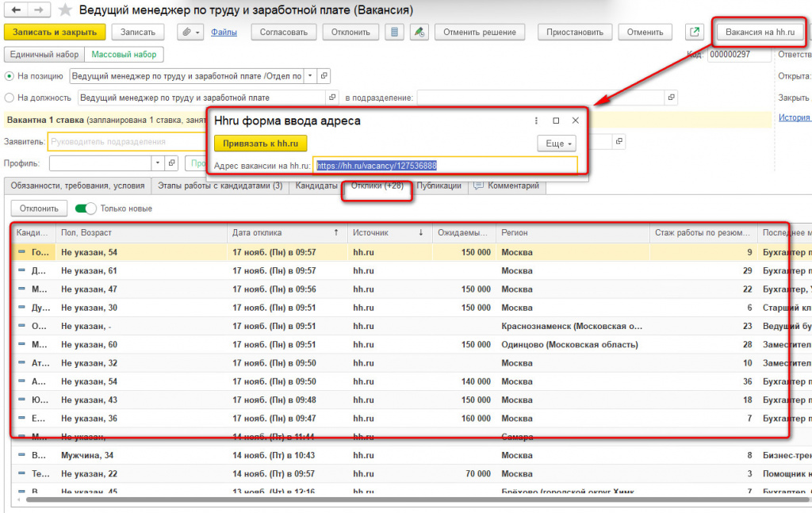Expand the 'Еще' dropdown in the dialog
The width and height of the screenshot is (812, 513).
(x=555, y=144)
